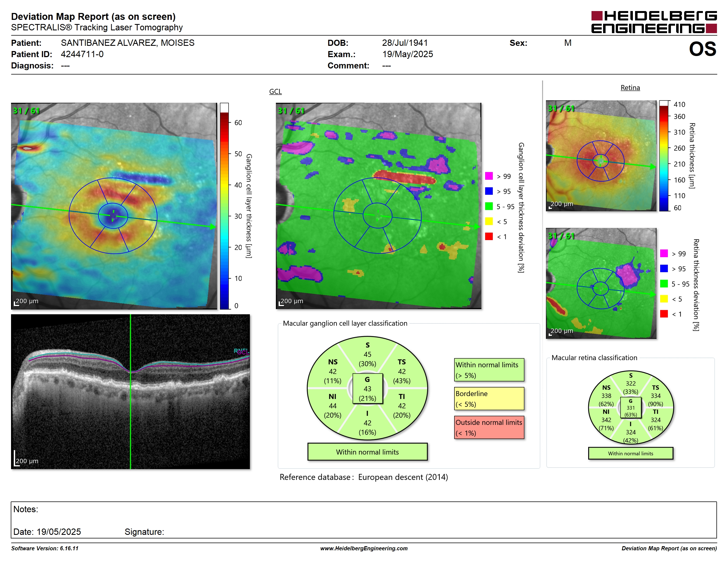This screenshot has height=563, width=728.
Task: Click the GCL thickness color scale bar
Action: 224,206
